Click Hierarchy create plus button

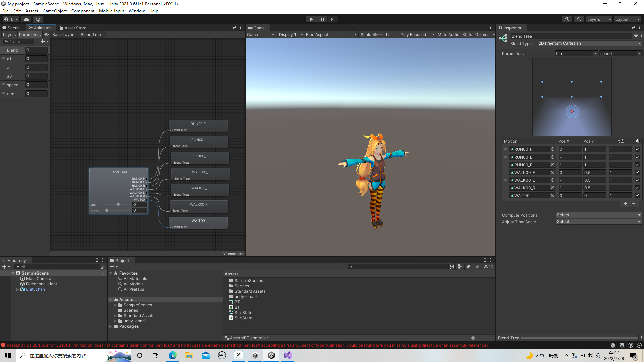(x=6, y=267)
